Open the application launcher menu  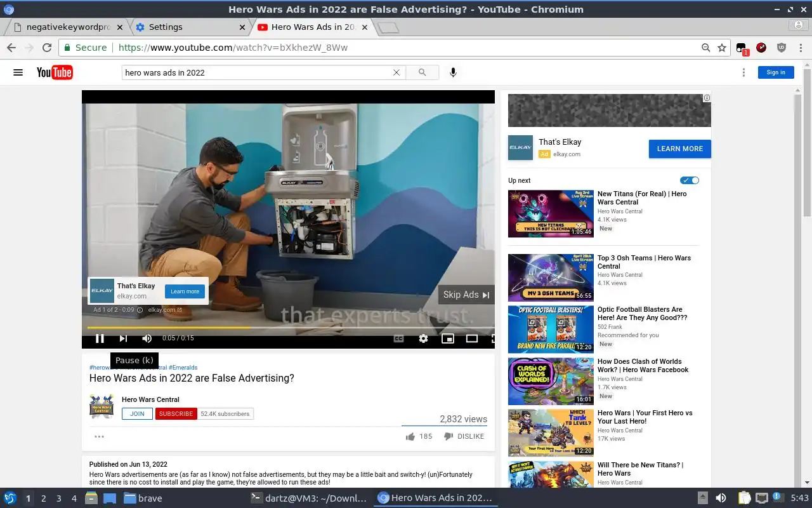tap(10, 498)
